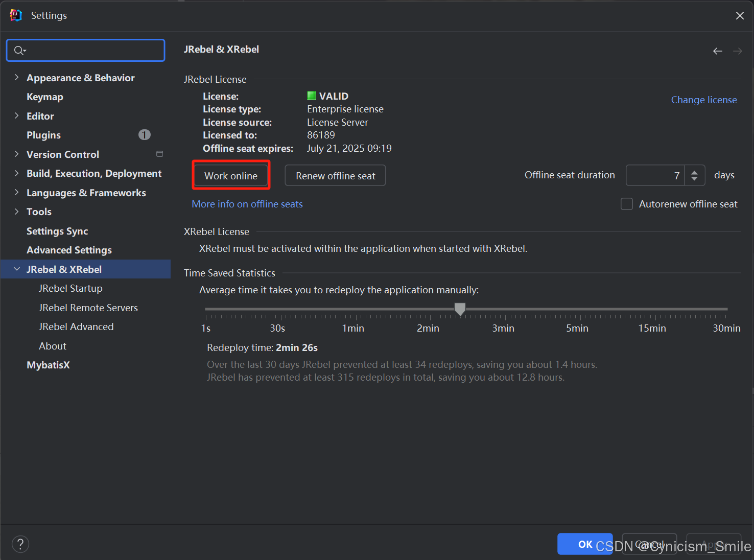Click the 1min label on slider scale
The width and height of the screenshot is (754, 560).
[353, 328]
